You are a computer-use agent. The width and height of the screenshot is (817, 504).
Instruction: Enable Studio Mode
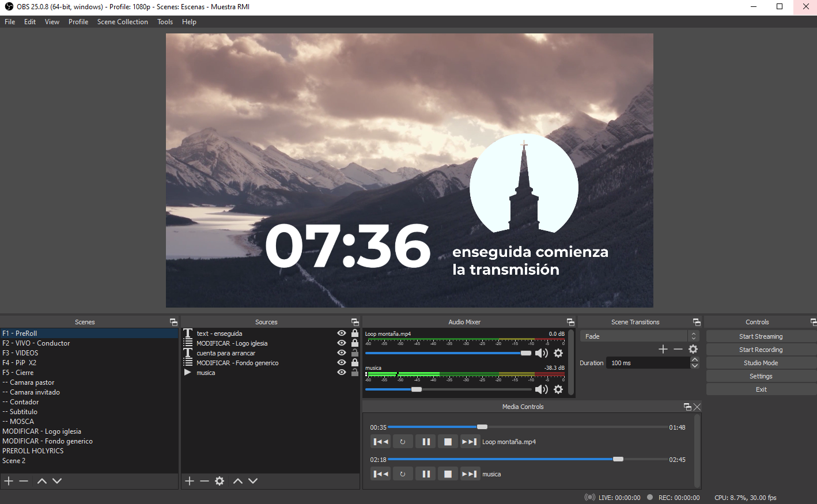pos(761,362)
